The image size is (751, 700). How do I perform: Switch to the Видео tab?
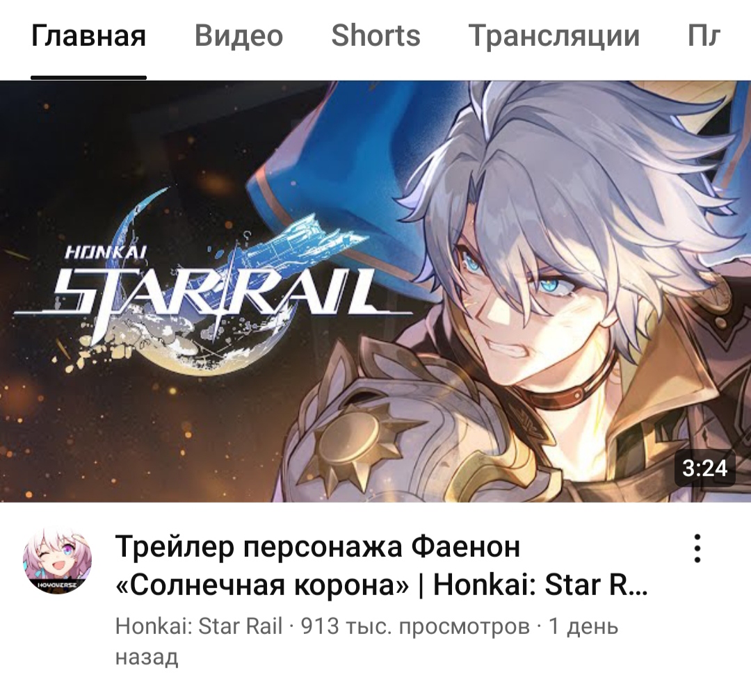click(x=239, y=36)
